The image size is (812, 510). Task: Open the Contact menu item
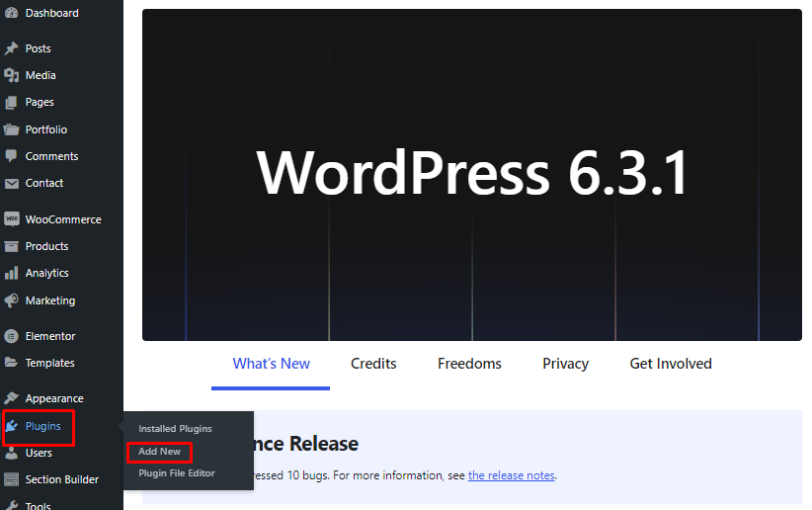44,183
